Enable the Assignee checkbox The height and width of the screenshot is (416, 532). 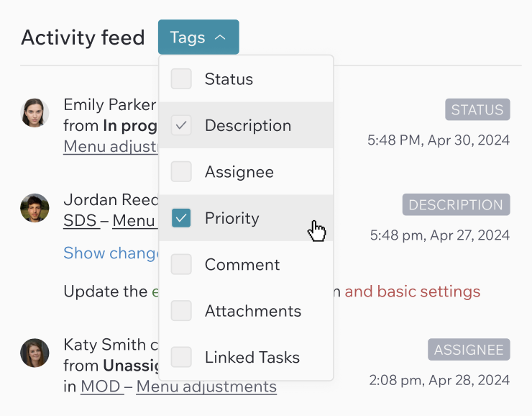(181, 171)
